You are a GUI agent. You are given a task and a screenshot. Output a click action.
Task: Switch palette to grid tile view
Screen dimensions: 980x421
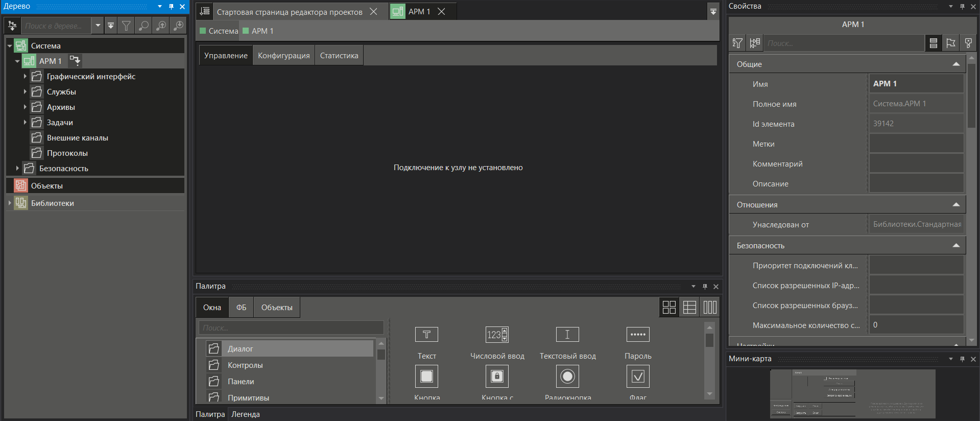[669, 307]
